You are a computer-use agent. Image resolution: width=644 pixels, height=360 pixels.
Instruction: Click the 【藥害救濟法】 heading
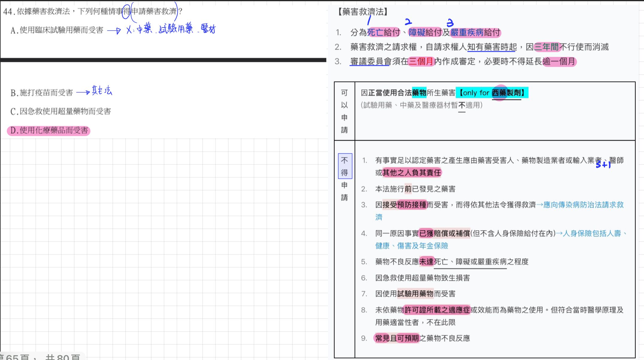[x=363, y=12]
